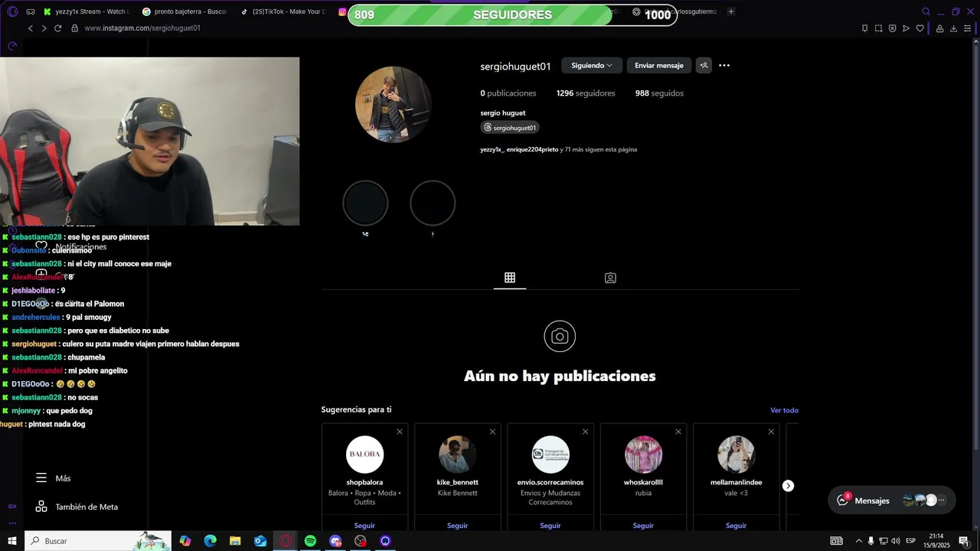Open whoskarollll profile avatar
Image resolution: width=980 pixels, height=551 pixels.
tap(644, 455)
